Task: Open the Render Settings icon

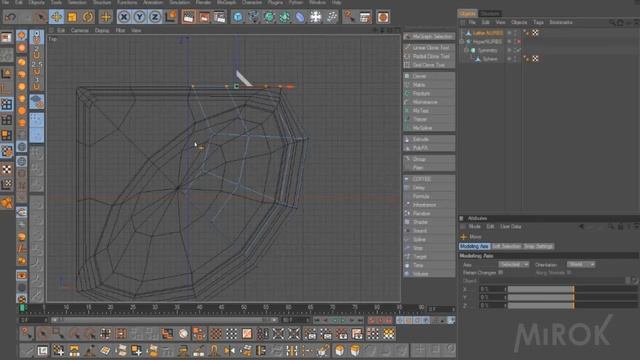Action: point(220,17)
